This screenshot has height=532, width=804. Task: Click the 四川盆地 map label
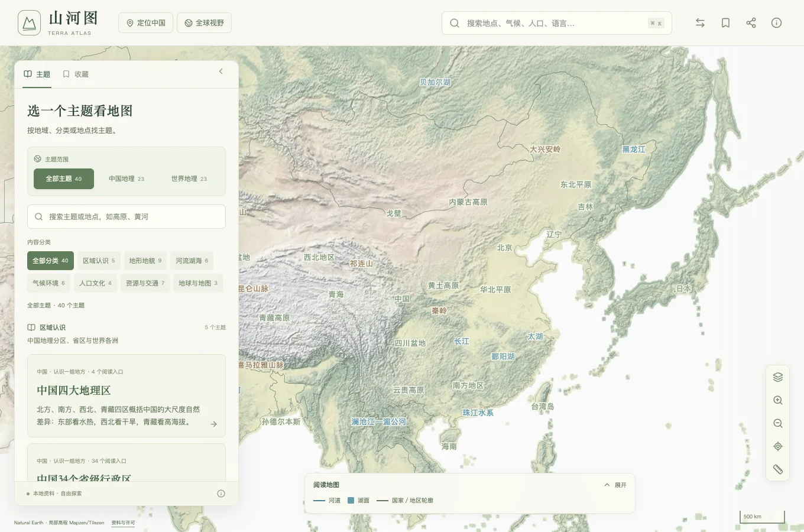point(410,343)
